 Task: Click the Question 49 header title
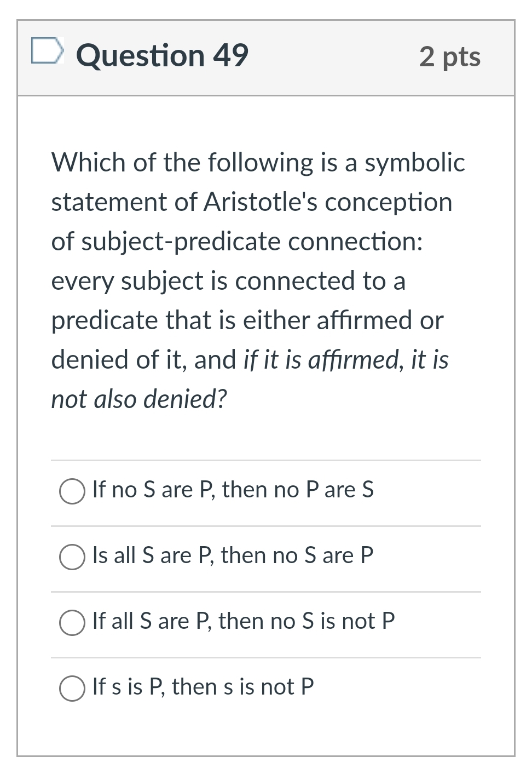pos(162,55)
